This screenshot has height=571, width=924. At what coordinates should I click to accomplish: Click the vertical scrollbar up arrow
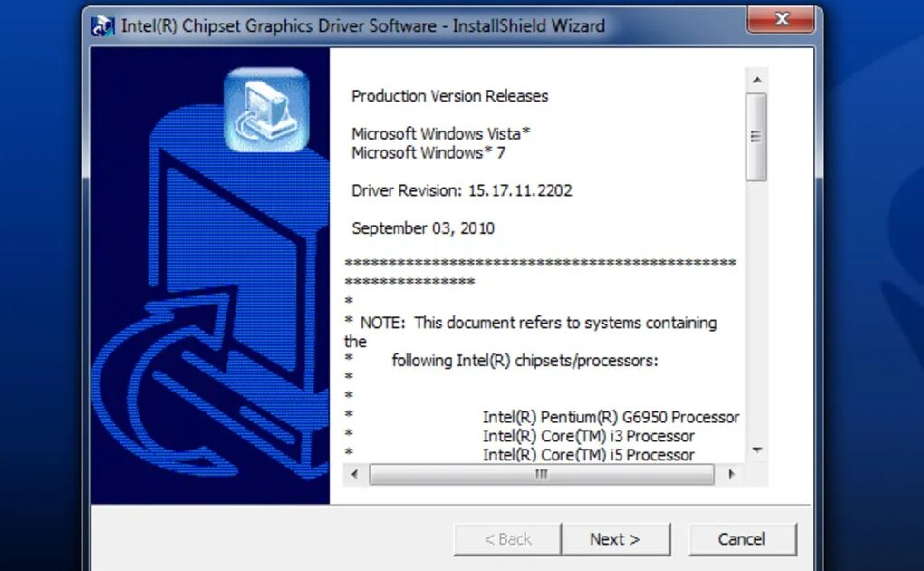757,80
